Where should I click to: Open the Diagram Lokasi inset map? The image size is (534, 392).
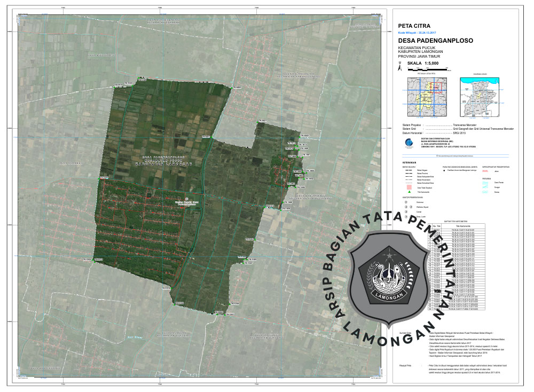(x=483, y=96)
